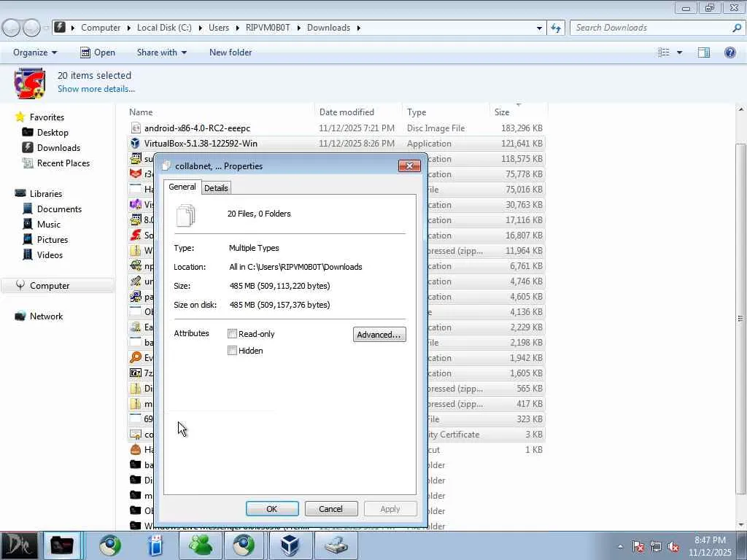Focus the Search Downloads input field
Screen dimensions: 747x560
(651, 28)
